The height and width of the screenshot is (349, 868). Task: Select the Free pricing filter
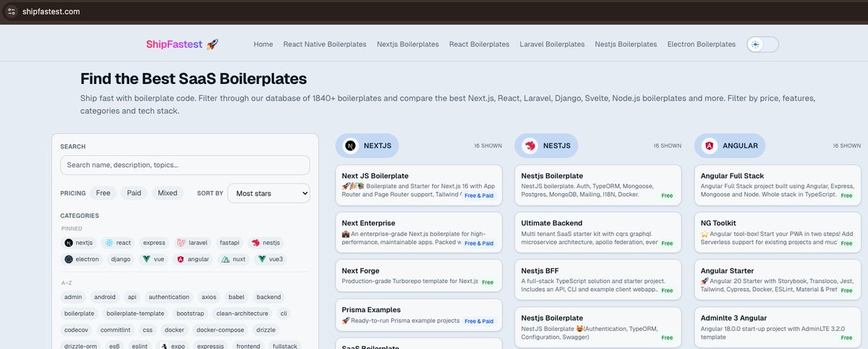click(x=103, y=193)
